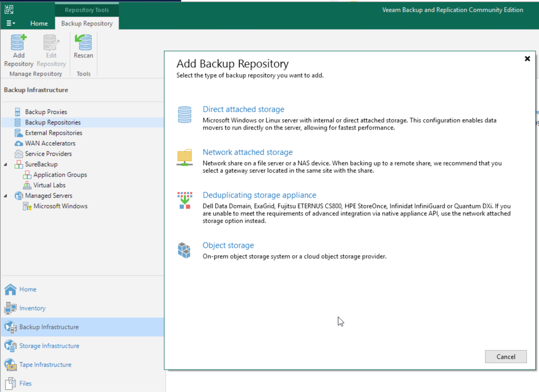Click the Files view icon
The height and width of the screenshot is (392, 539).
10,384
